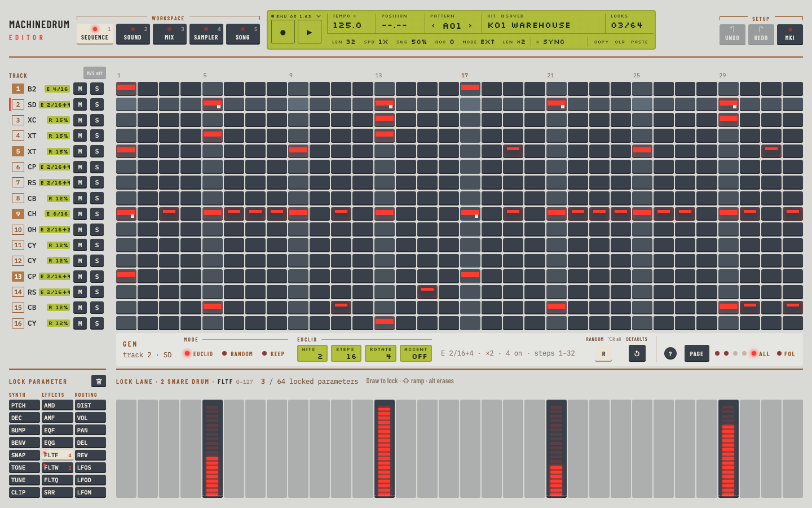Screen dimensions: 812x508
Task: Solo track 1 B2
Action: pos(97,89)
